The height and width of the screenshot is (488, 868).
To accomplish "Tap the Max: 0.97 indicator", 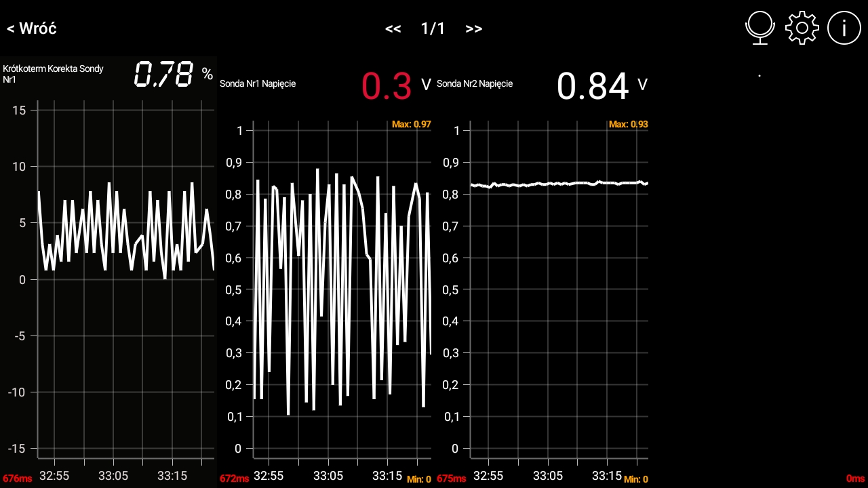I will click(411, 125).
